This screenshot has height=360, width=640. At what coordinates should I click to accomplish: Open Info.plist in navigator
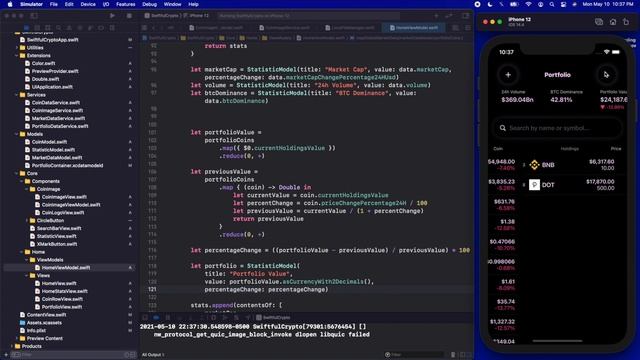click(36, 331)
